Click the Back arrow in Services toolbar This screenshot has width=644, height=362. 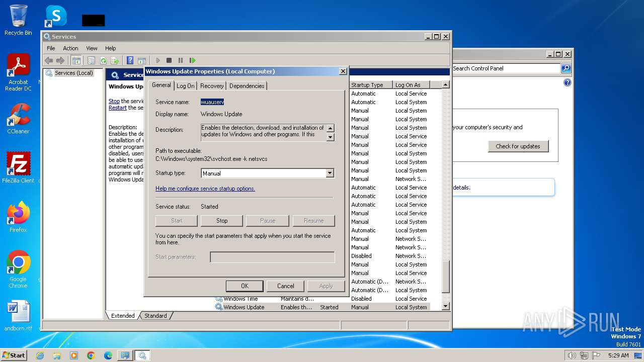(49, 60)
